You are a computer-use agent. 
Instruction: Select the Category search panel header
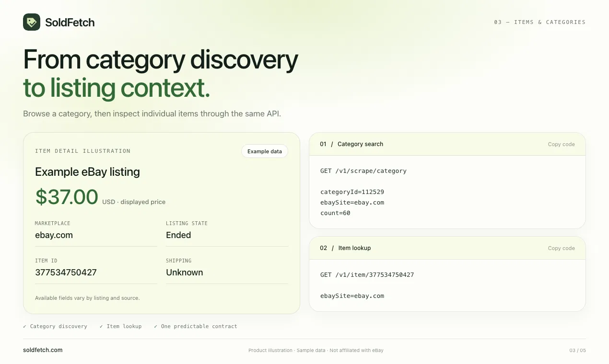pyautogui.click(x=447, y=144)
